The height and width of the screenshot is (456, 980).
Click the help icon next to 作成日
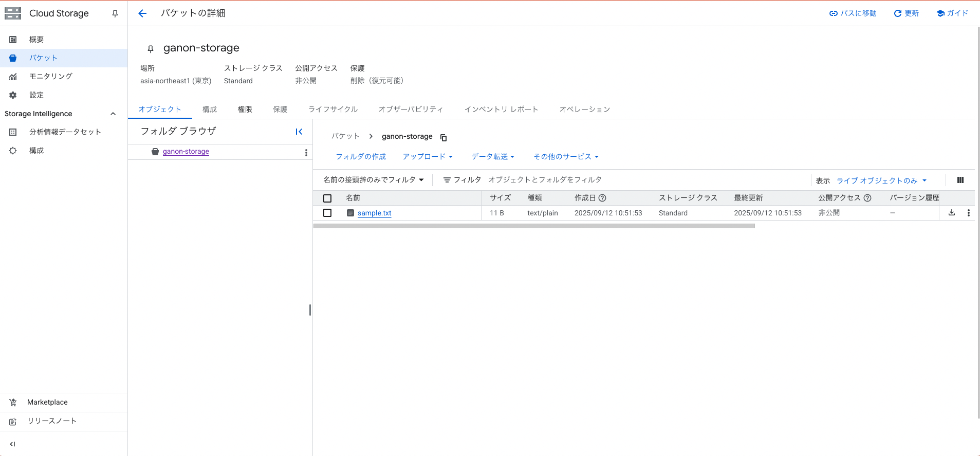click(602, 198)
